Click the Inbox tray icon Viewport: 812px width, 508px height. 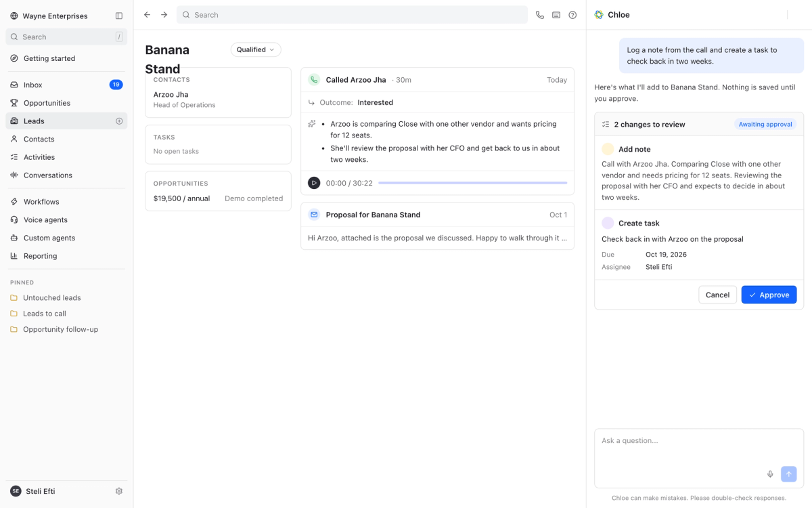point(14,85)
